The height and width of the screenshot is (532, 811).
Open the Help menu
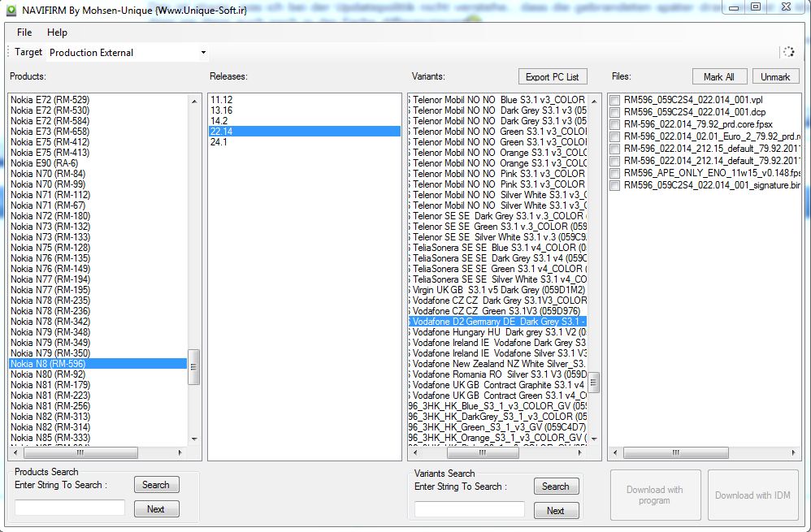click(x=57, y=32)
